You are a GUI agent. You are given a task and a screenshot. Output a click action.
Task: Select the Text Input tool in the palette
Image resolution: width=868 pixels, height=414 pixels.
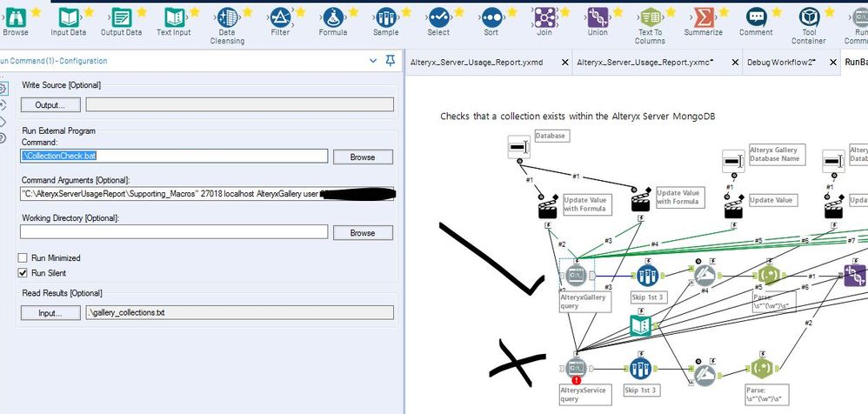tap(174, 18)
